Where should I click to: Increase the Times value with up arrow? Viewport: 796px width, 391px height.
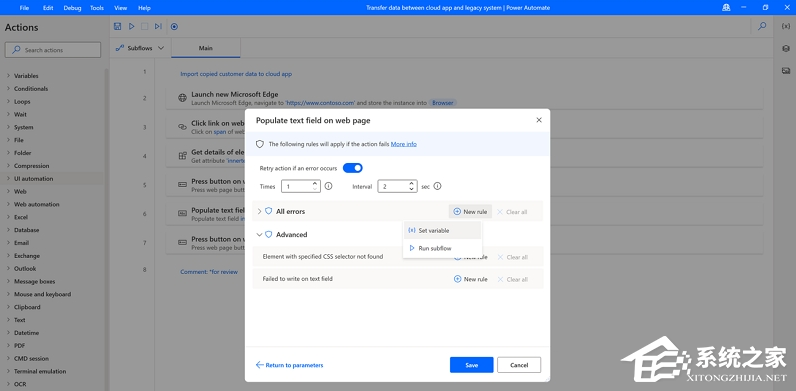point(315,184)
